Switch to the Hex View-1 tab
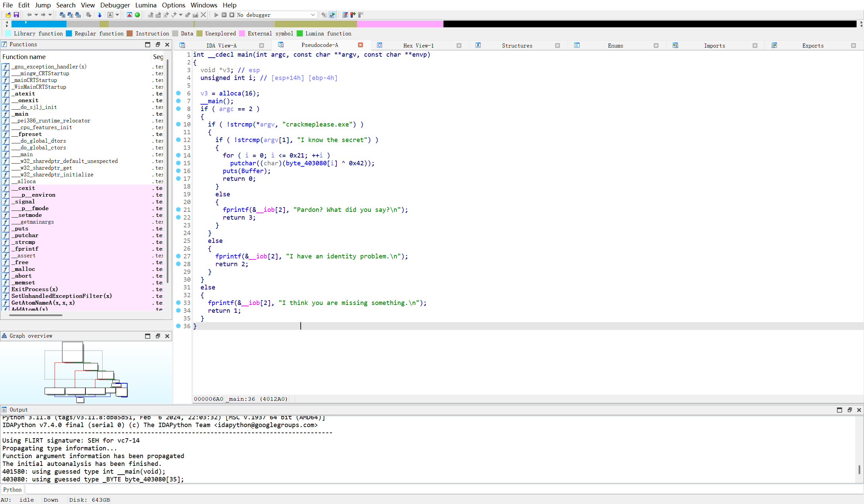 pyautogui.click(x=418, y=46)
